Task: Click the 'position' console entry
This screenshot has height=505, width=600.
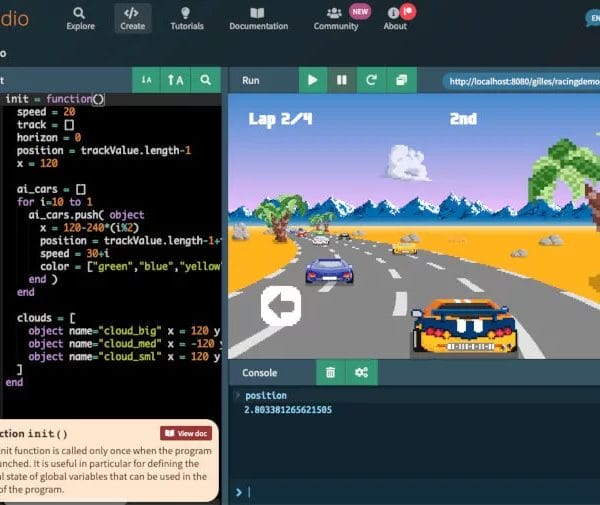Action: [266, 396]
